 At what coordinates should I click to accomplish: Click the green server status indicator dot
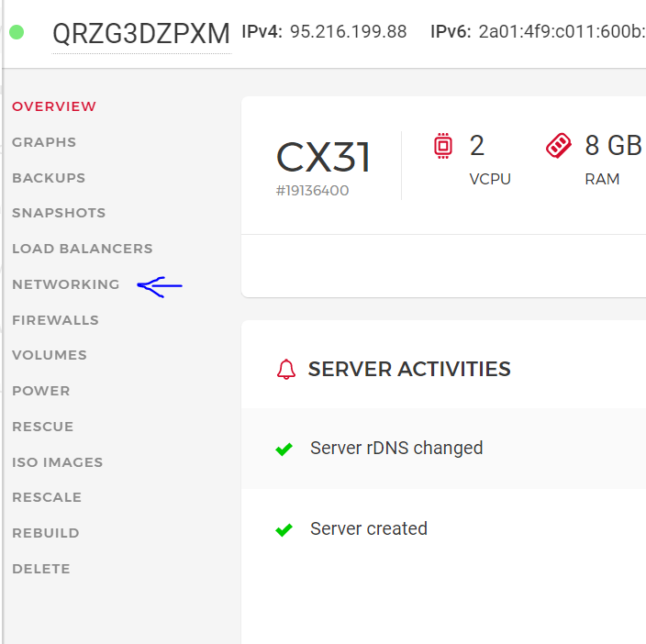pos(17,32)
